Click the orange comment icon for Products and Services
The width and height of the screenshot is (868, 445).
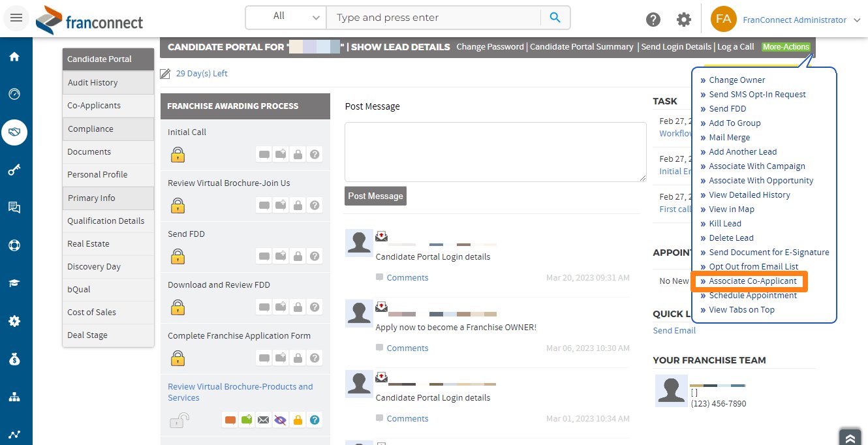pos(230,420)
